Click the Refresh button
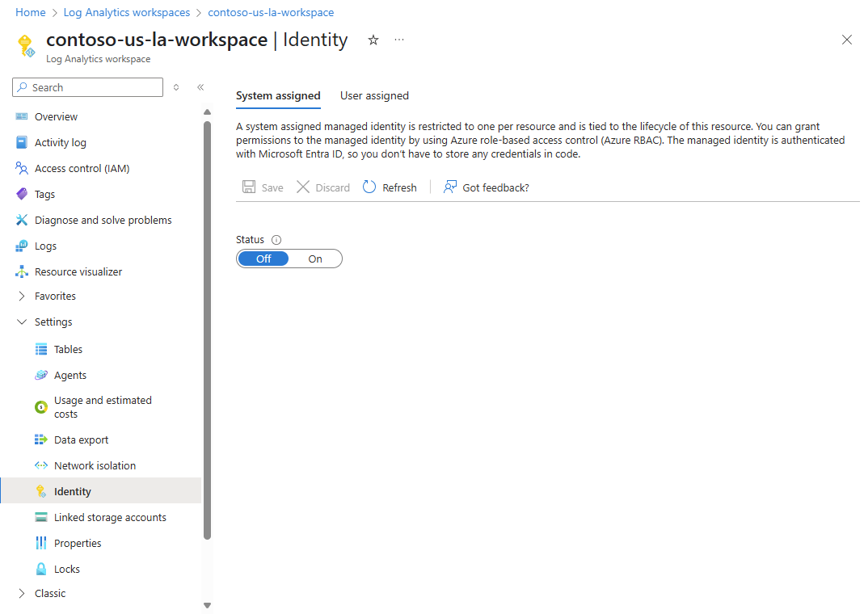The width and height of the screenshot is (868, 614). click(390, 187)
